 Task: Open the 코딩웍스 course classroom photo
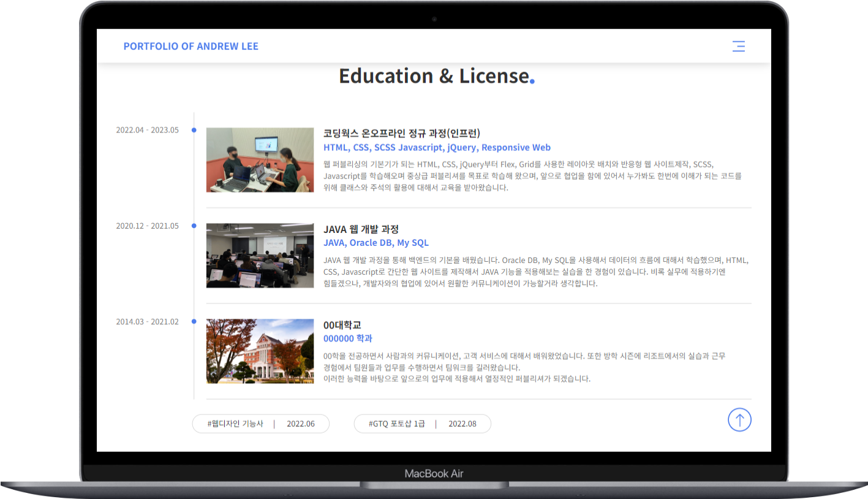[x=260, y=160]
